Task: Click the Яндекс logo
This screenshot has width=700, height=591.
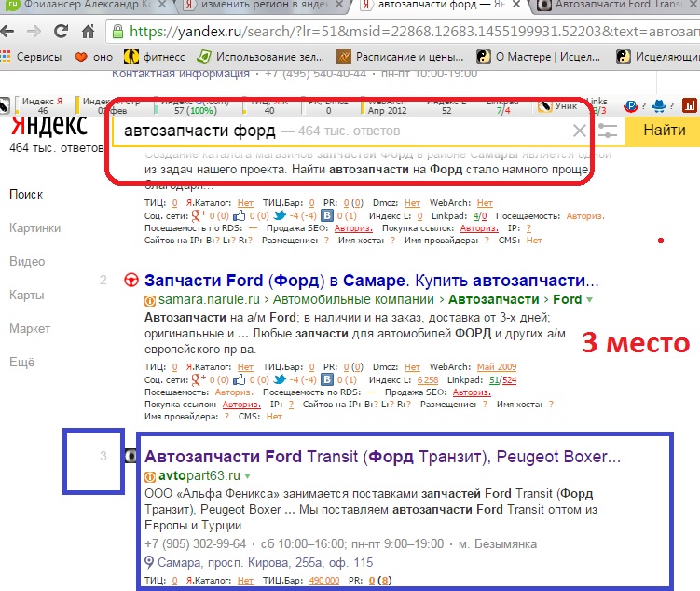Action: pyautogui.click(x=49, y=125)
